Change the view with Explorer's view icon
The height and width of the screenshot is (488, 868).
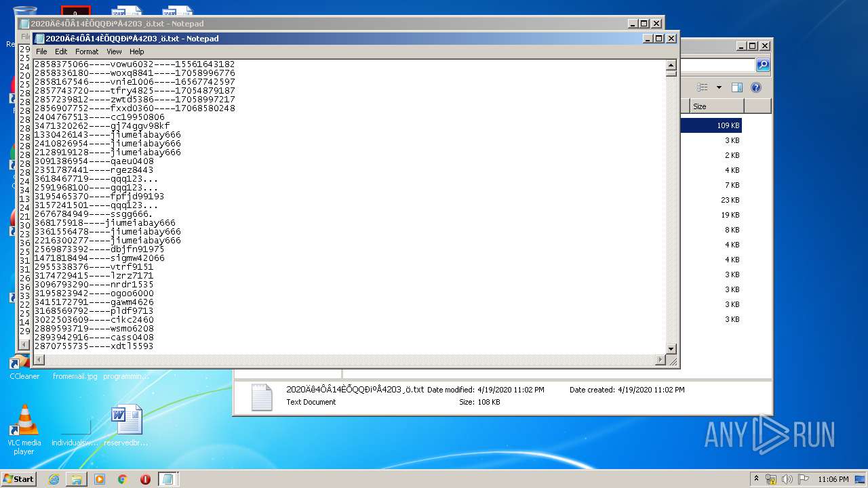703,87
